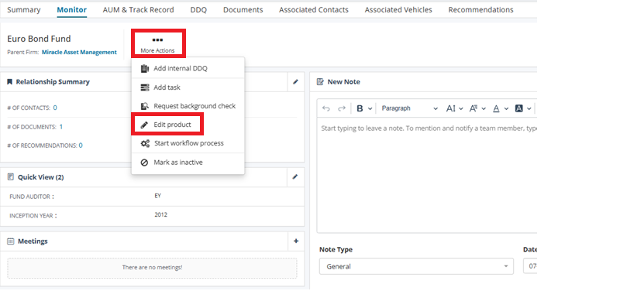The image size is (644, 291).
Task: Open the Documents tab
Action: pyautogui.click(x=243, y=10)
